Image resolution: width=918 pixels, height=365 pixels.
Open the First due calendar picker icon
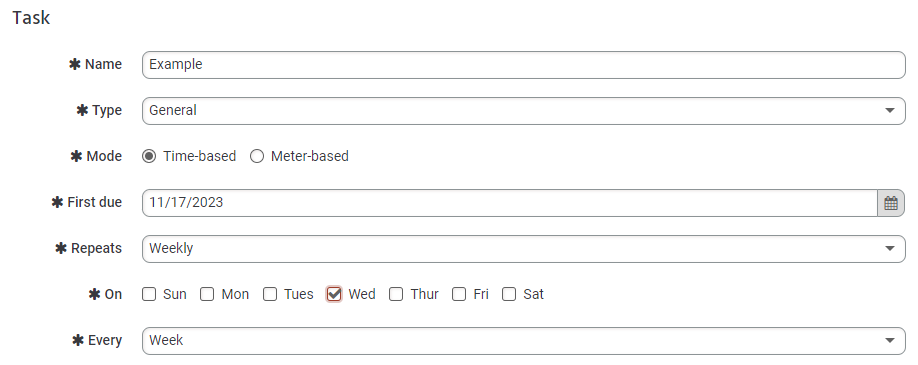(890, 203)
